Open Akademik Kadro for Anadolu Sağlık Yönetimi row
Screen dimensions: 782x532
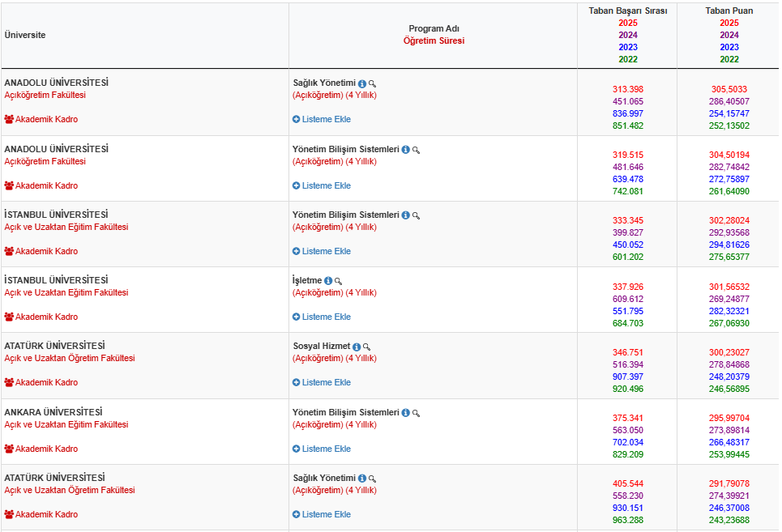point(41,120)
